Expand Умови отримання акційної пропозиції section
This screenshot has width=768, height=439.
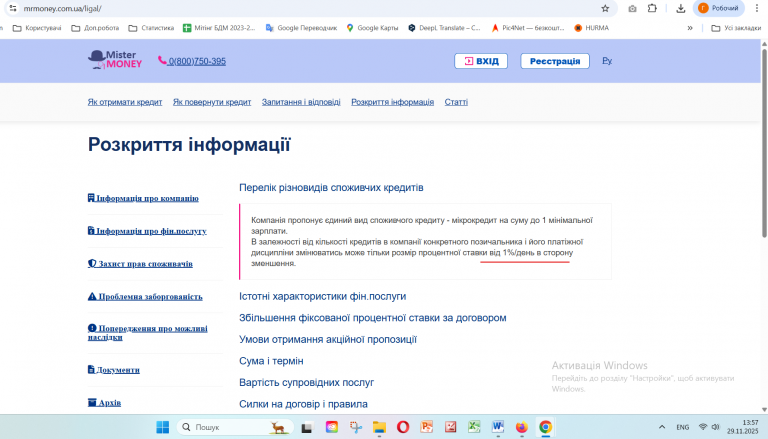(328, 340)
